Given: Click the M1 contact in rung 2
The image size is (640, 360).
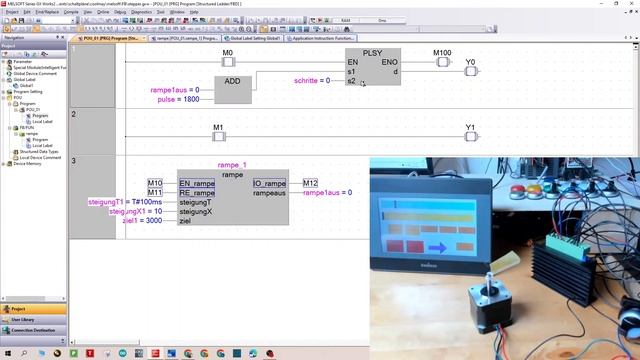Looking at the screenshot, I should coord(219,137).
